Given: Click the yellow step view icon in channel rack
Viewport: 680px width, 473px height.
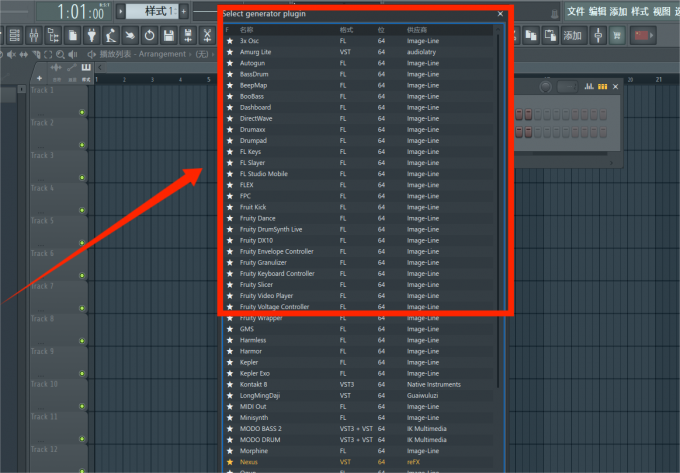Looking at the screenshot, I should point(602,87).
